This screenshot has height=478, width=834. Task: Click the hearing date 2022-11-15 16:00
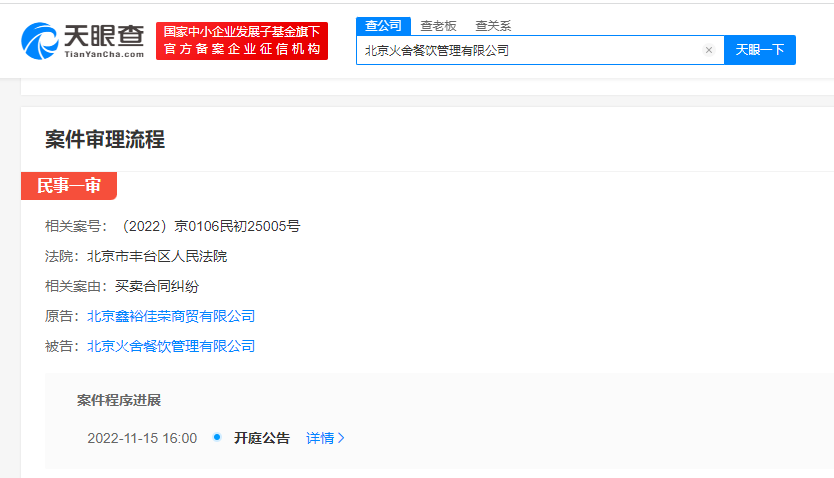click(142, 438)
